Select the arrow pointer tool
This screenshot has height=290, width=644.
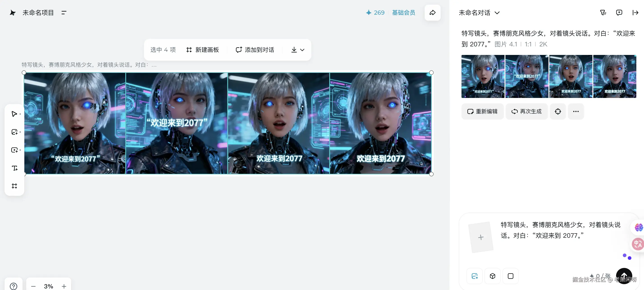pyautogui.click(x=14, y=114)
